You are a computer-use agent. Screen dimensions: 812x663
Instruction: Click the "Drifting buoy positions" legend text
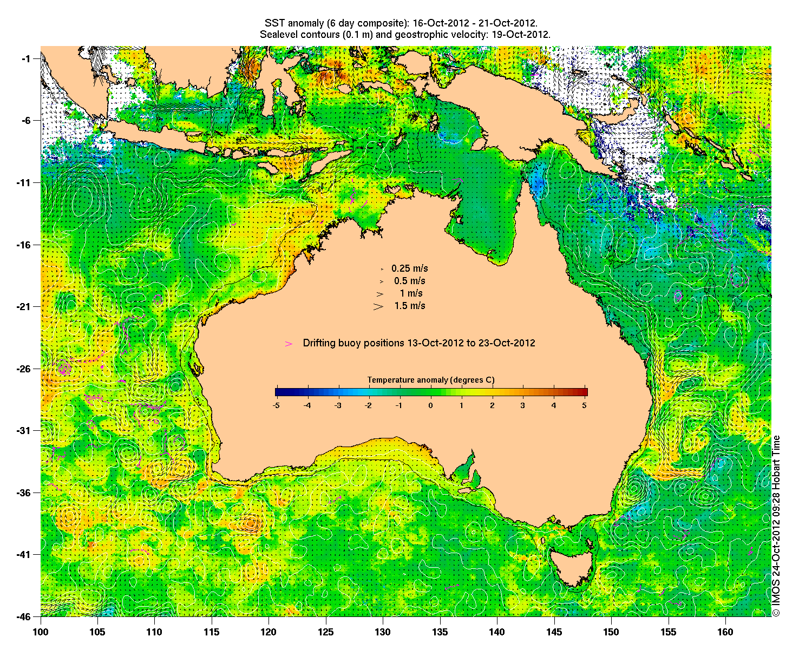419,343
